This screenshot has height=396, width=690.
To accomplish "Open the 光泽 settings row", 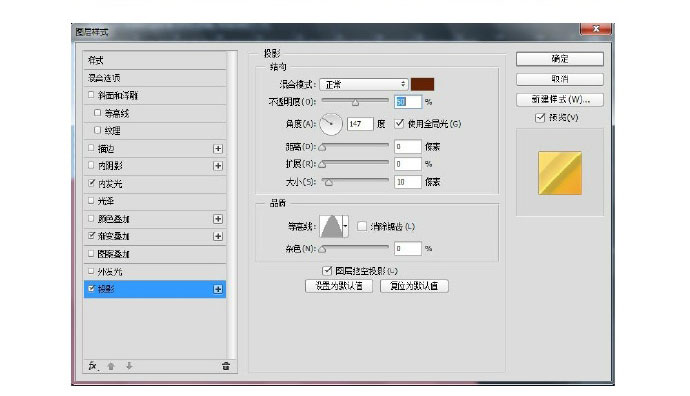I will click(155, 201).
